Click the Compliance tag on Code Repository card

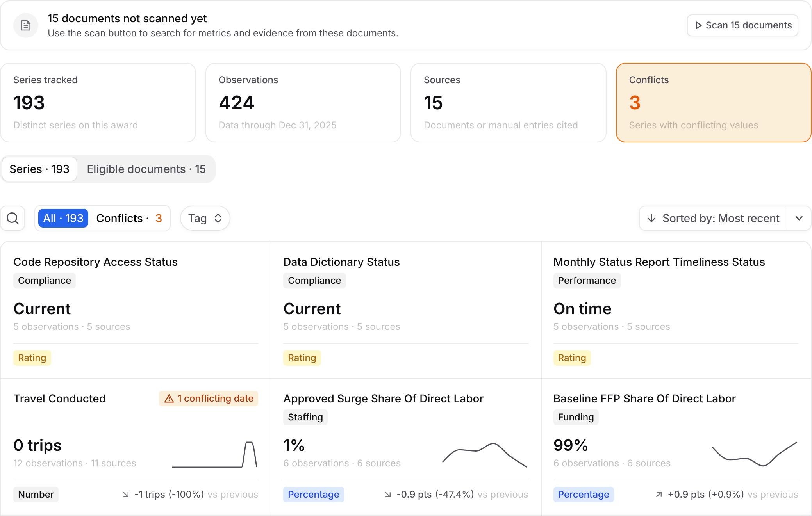point(45,281)
